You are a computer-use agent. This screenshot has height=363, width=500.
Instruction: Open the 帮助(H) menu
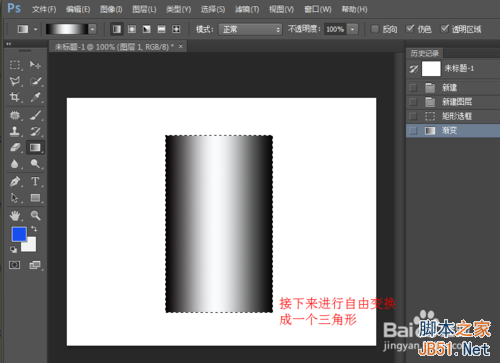pyautogui.click(x=354, y=9)
